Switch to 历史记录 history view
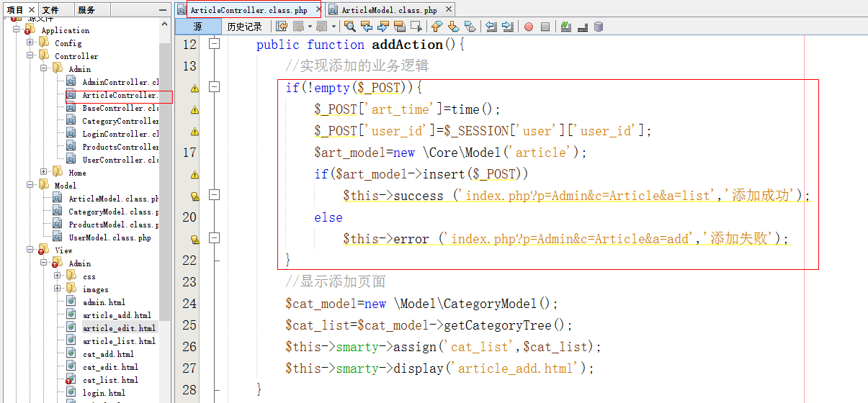Viewport: 868px width, 403px height. click(245, 27)
